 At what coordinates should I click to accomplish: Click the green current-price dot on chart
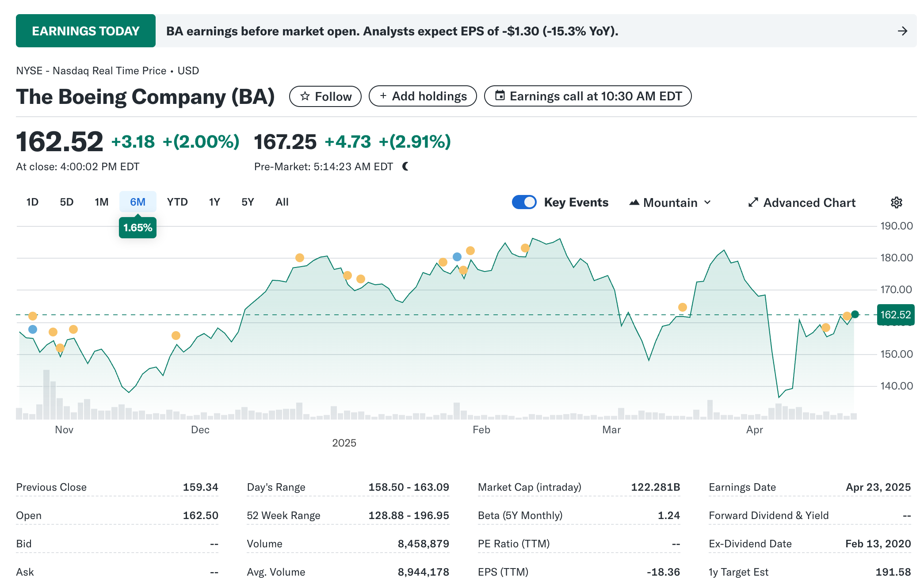pos(855,314)
